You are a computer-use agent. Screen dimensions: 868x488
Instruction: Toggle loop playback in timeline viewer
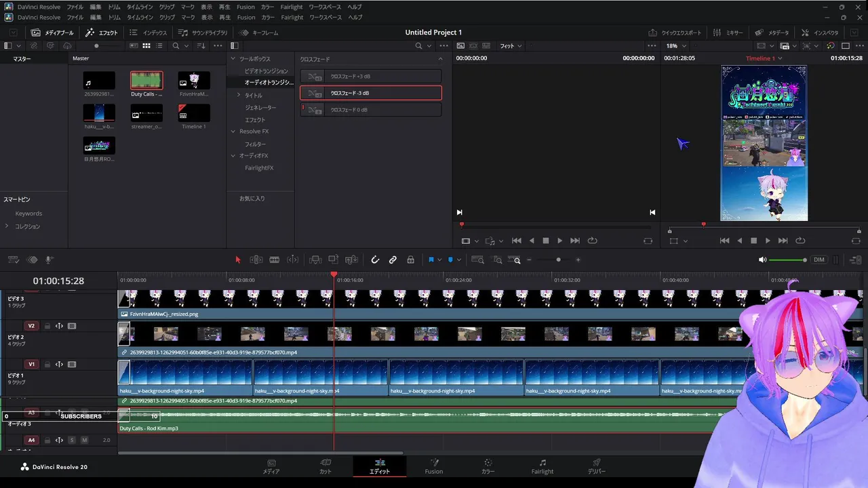(800, 241)
